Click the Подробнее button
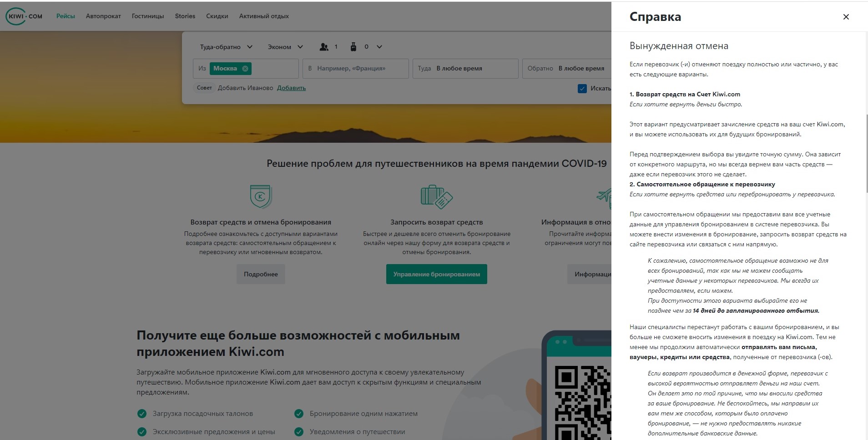 tap(261, 274)
